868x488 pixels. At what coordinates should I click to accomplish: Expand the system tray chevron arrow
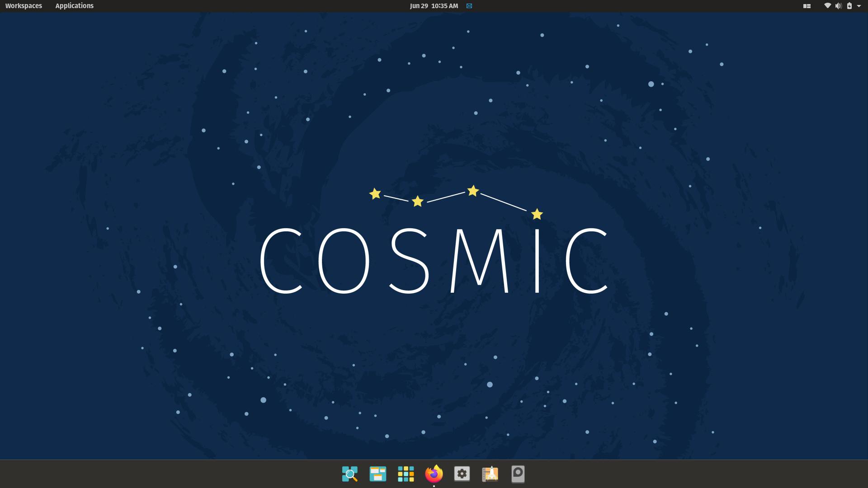pyautogui.click(x=861, y=6)
